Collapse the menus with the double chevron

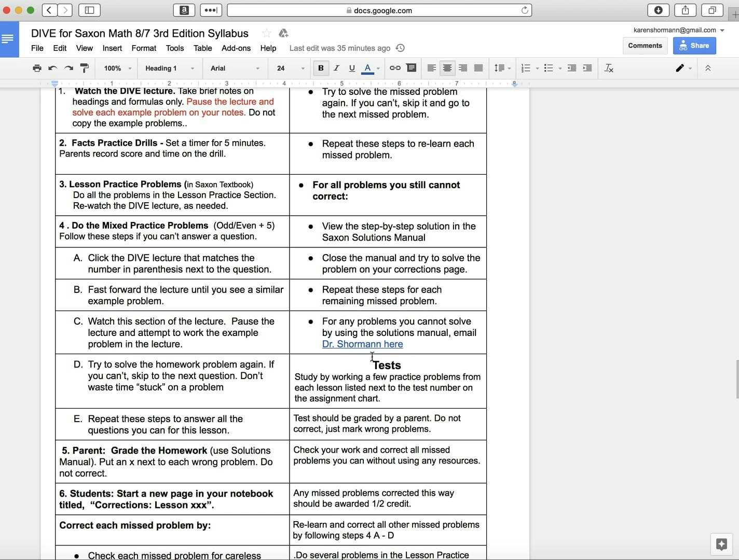click(x=708, y=68)
